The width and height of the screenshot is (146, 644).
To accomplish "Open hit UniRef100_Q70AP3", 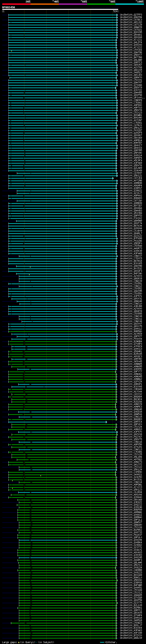I will pos(131,344).
